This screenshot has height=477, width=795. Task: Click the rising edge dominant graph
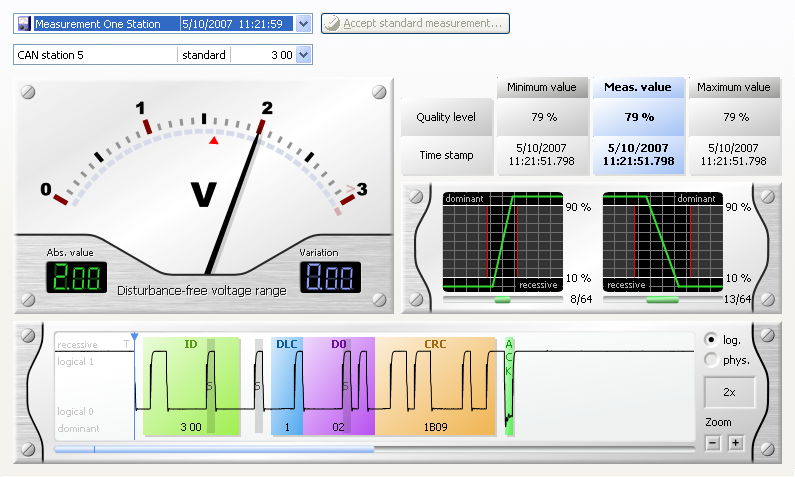[x=502, y=242]
